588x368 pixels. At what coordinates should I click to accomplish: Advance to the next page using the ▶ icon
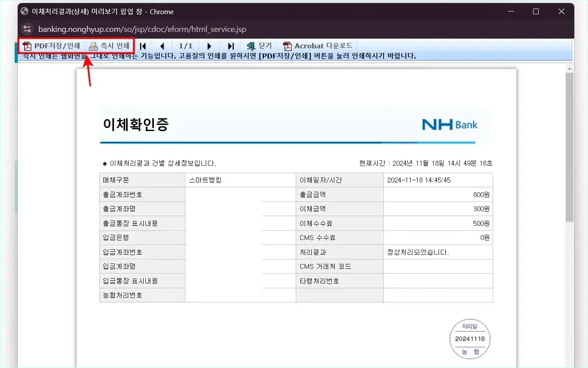pos(209,45)
